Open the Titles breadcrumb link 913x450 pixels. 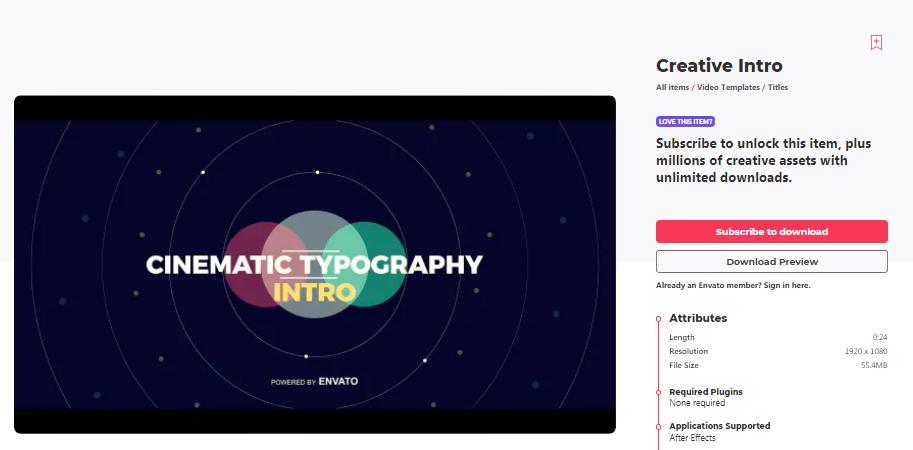(777, 88)
